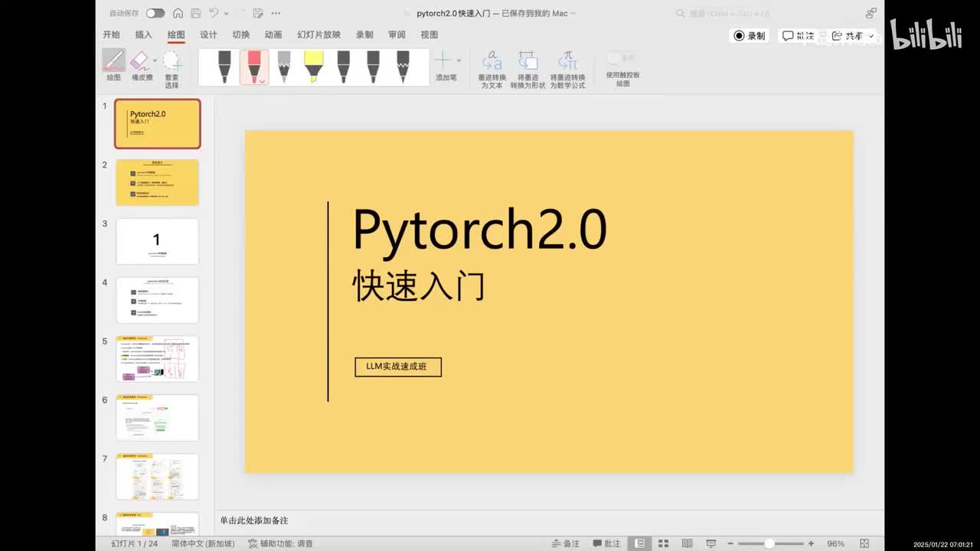Switch to Normal view in status bar

pos(639,543)
